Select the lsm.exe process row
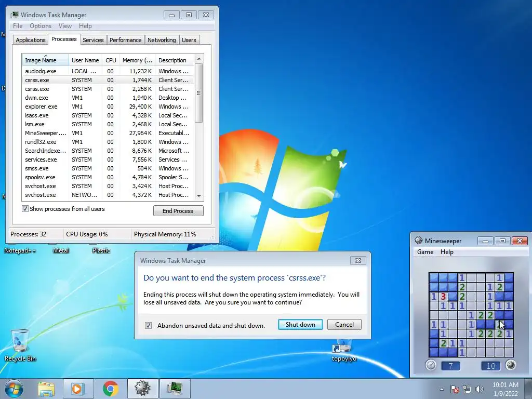Viewport: 532px width, 399px height. coord(108,124)
